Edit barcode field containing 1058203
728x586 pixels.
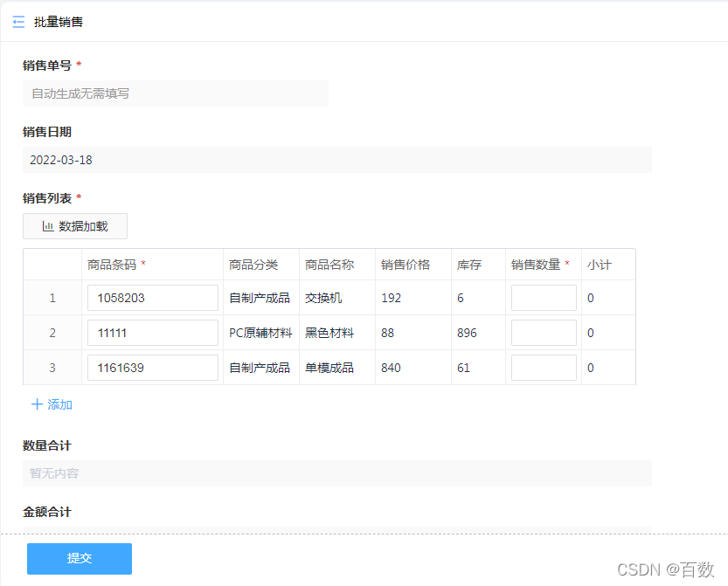[153, 298]
